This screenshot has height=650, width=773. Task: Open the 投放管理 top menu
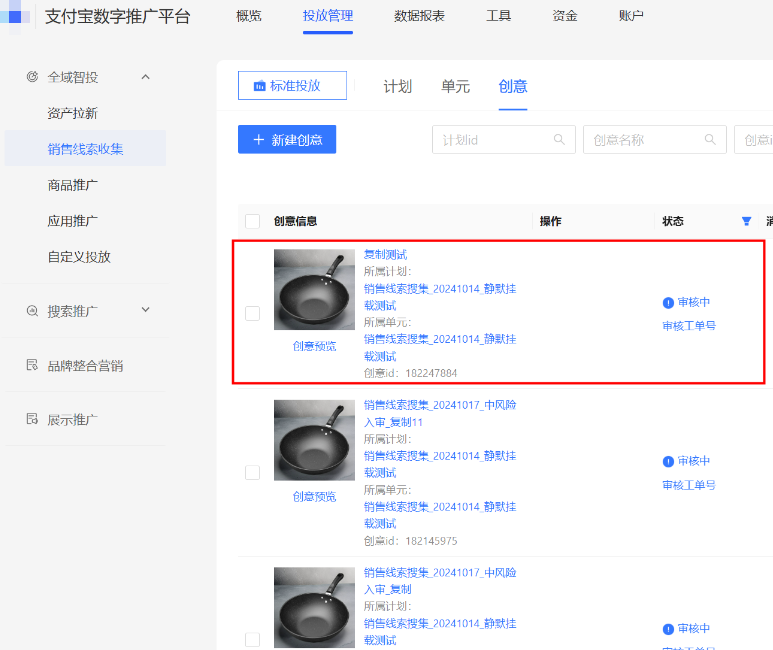328,16
